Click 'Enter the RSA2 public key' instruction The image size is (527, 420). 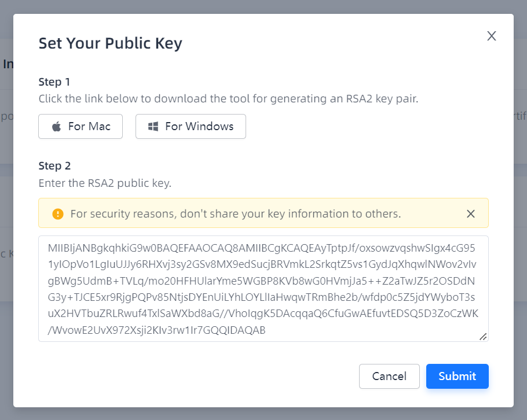[105, 183]
